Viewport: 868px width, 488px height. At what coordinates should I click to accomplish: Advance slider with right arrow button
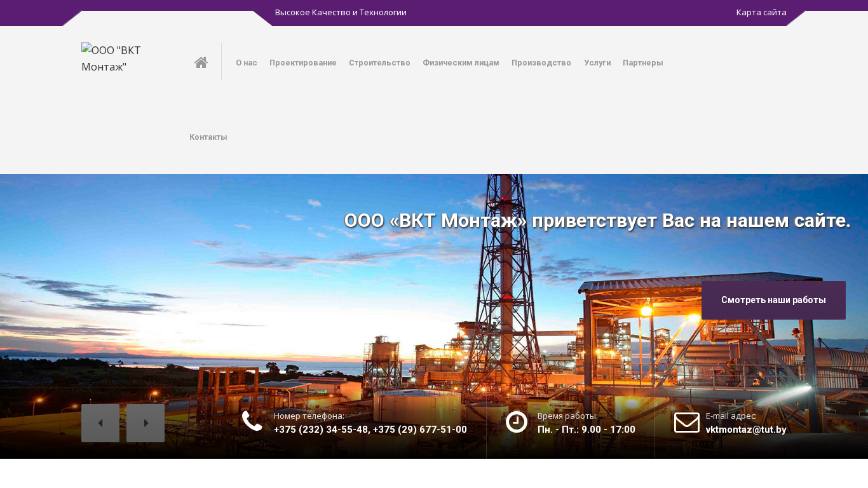[146, 423]
